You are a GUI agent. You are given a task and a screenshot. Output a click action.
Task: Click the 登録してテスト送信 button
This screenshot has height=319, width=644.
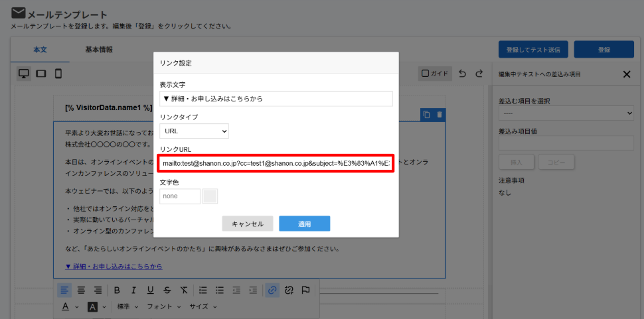coord(534,50)
